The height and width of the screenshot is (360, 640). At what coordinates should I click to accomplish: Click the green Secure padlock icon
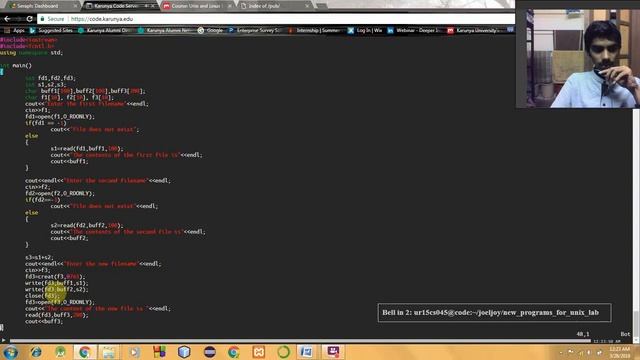point(42,19)
